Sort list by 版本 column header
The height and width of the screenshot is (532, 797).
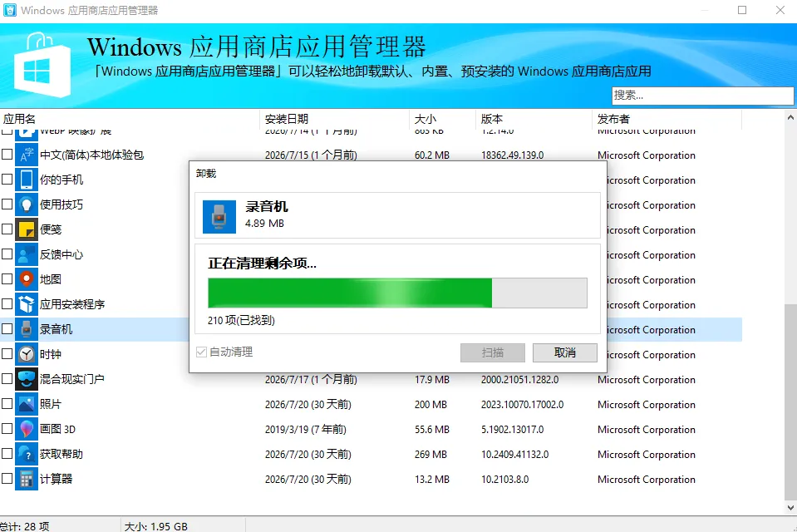click(x=534, y=119)
